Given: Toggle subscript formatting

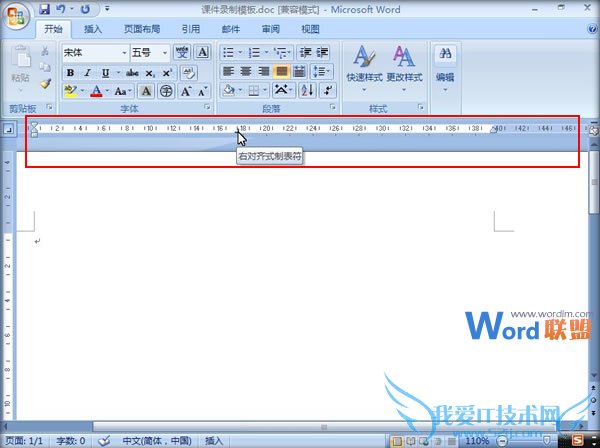Looking at the screenshot, I should pyautogui.click(x=150, y=72).
